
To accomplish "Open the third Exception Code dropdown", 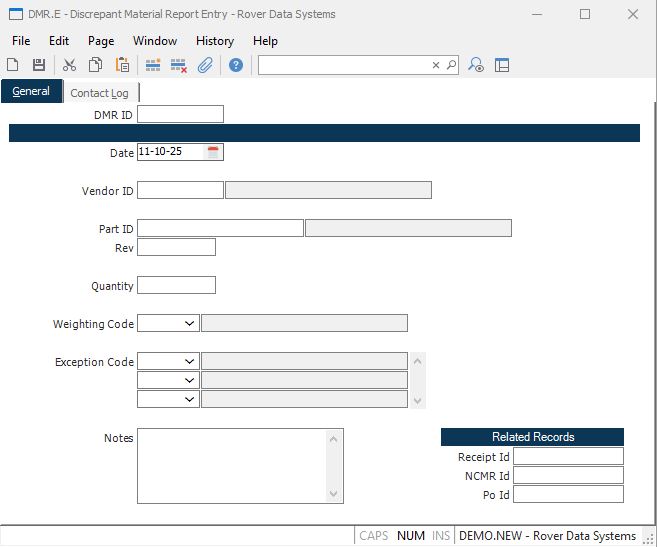I will (189, 399).
